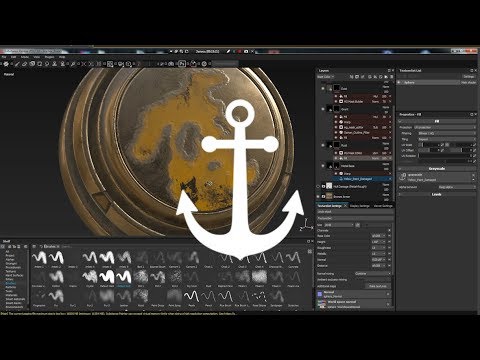Open the Help menu

pos(62,57)
